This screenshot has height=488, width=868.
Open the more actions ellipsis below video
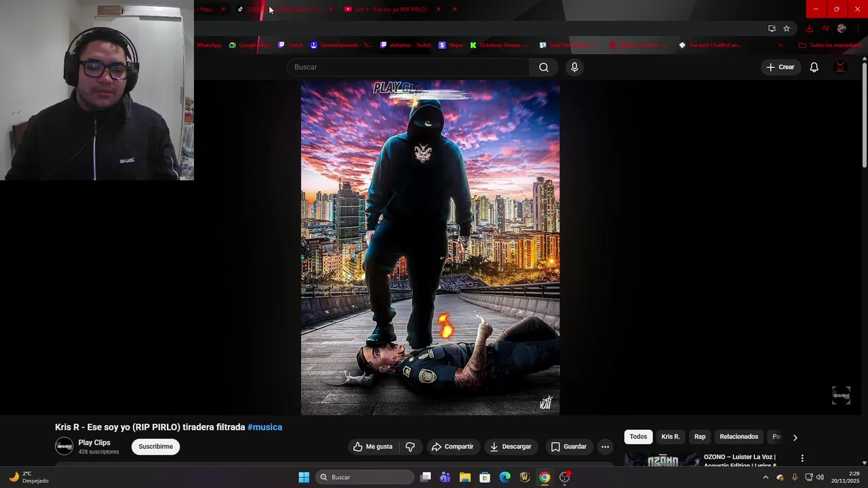coord(605,447)
